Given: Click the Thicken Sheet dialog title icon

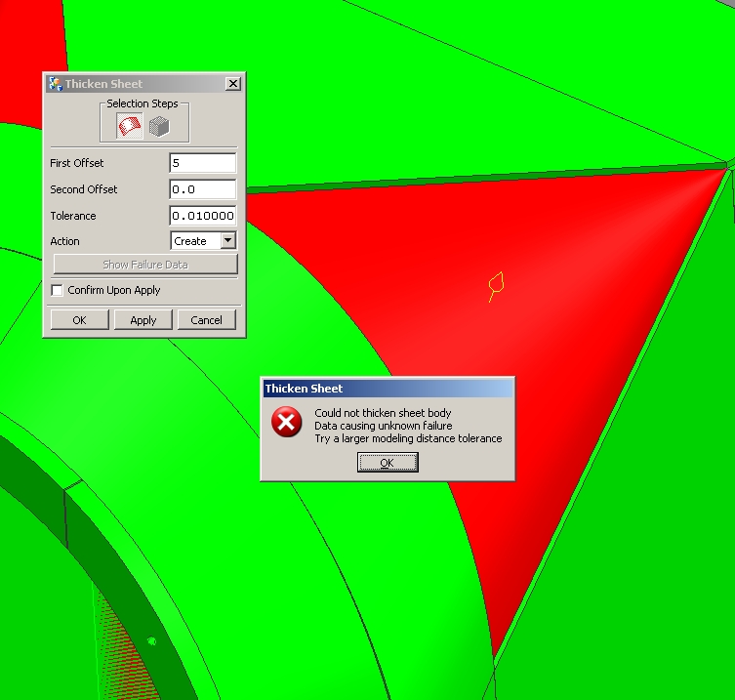Looking at the screenshot, I should point(56,84).
